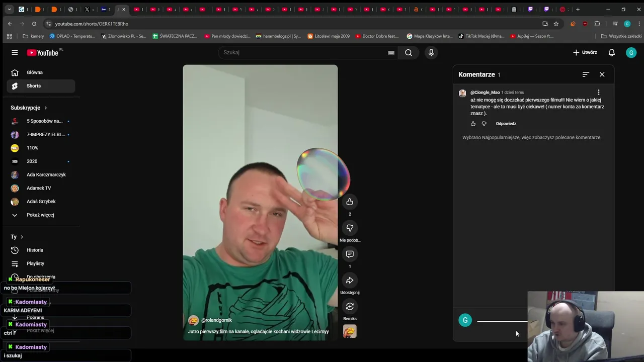Open the browser extensions puzzle icon
The height and width of the screenshot is (362, 644).
coord(597,24)
